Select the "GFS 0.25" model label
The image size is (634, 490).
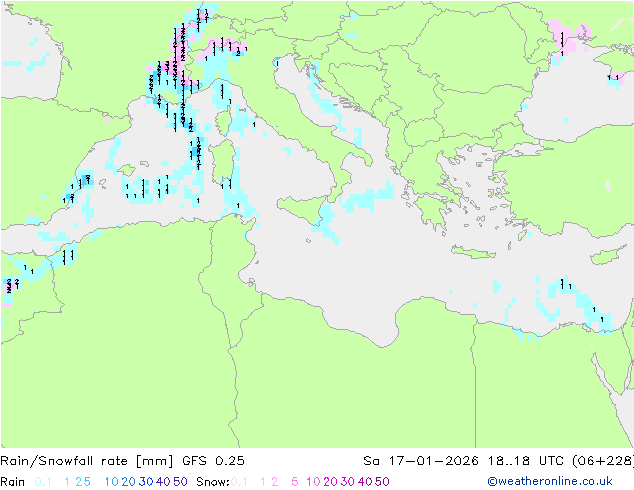click(x=213, y=461)
